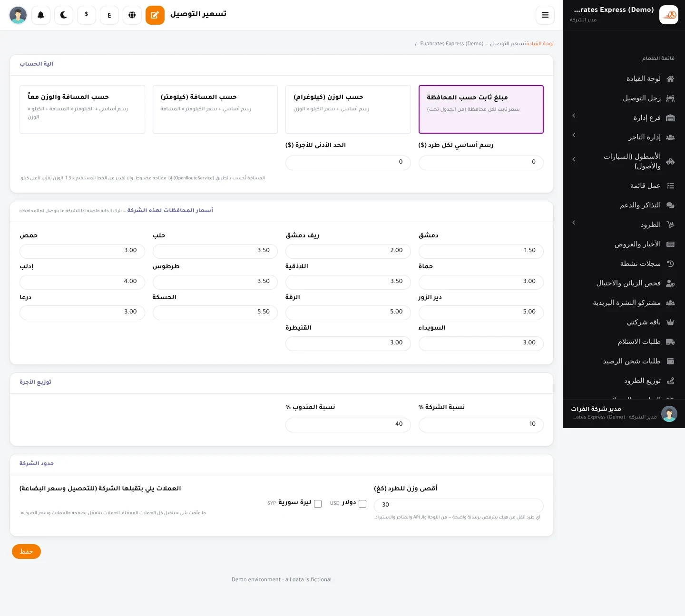This screenshot has width=685, height=616.
Task: Toggle dark mode moon icon
Action: coord(64,15)
